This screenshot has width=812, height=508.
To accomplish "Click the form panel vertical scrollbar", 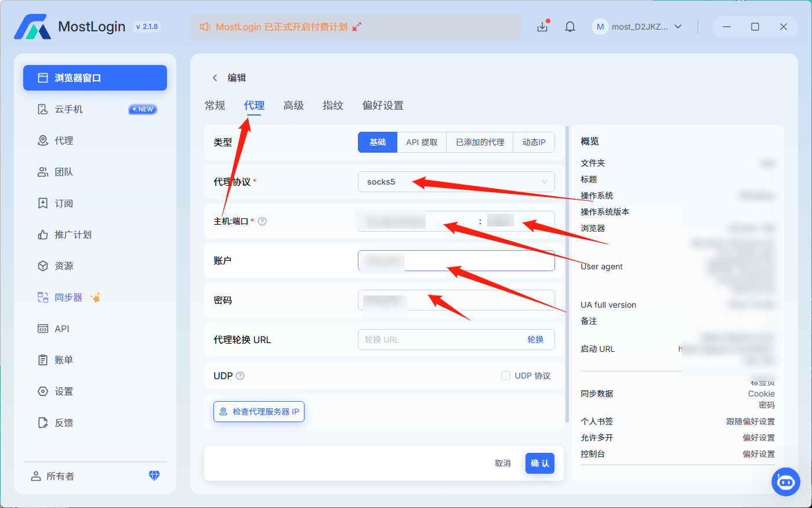I will [x=567, y=274].
